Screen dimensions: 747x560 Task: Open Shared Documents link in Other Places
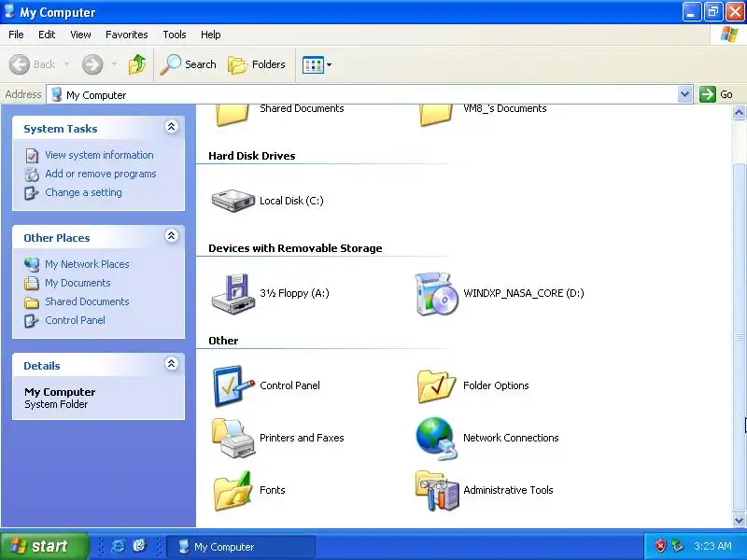87,301
